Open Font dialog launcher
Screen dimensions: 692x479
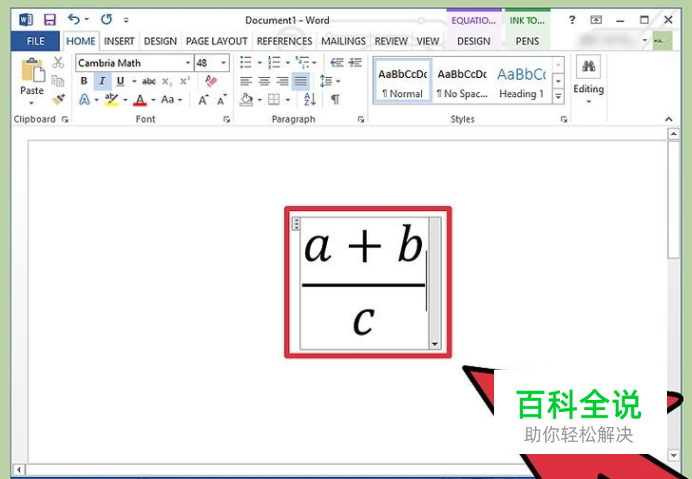pyautogui.click(x=226, y=119)
